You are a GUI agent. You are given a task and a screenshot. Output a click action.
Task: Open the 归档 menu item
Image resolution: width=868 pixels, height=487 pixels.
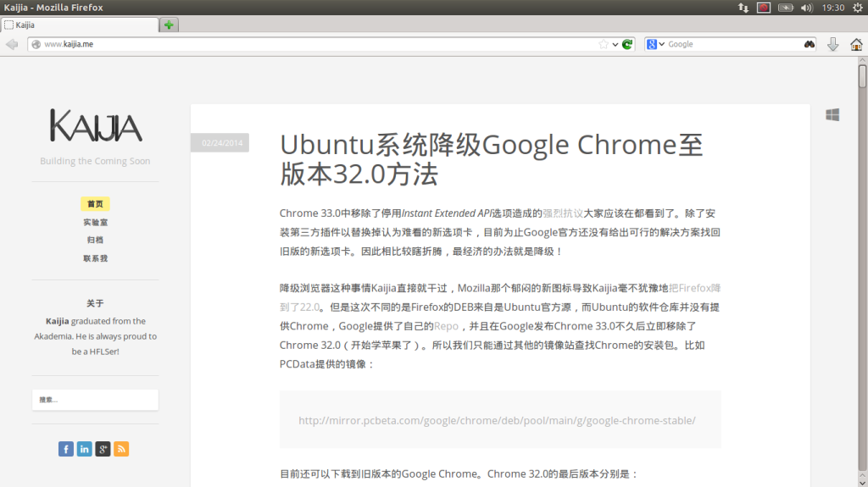95,240
